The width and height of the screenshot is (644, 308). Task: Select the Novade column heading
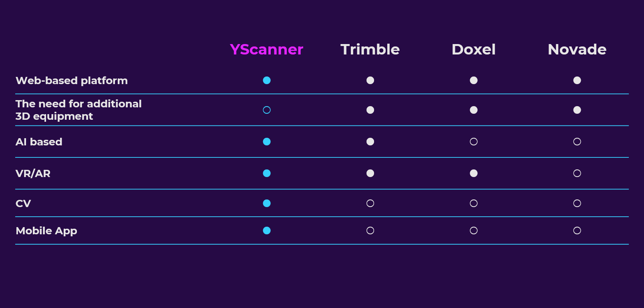click(x=577, y=49)
